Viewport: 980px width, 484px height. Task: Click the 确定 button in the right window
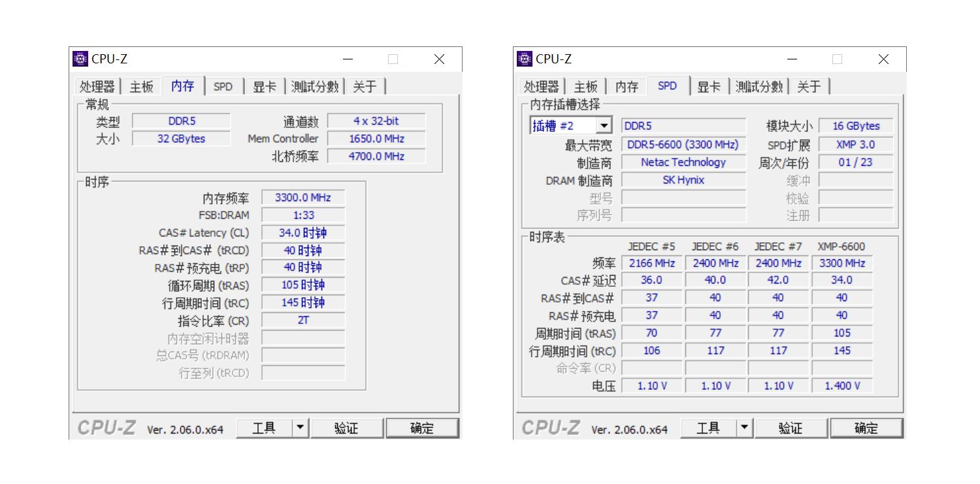point(866,427)
